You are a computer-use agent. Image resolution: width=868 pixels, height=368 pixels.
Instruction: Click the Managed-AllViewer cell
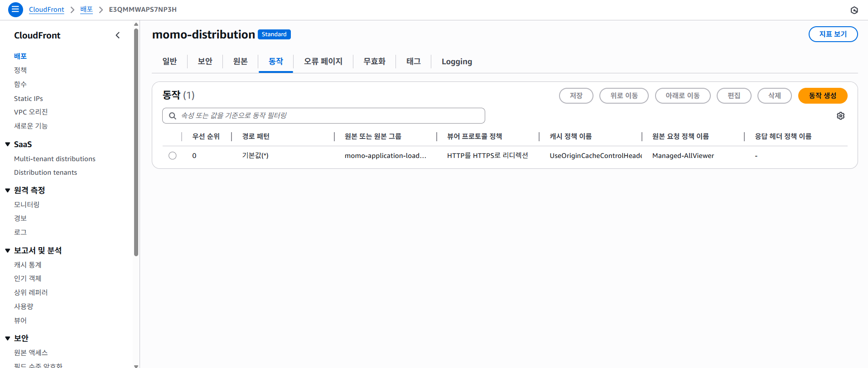tap(683, 156)
